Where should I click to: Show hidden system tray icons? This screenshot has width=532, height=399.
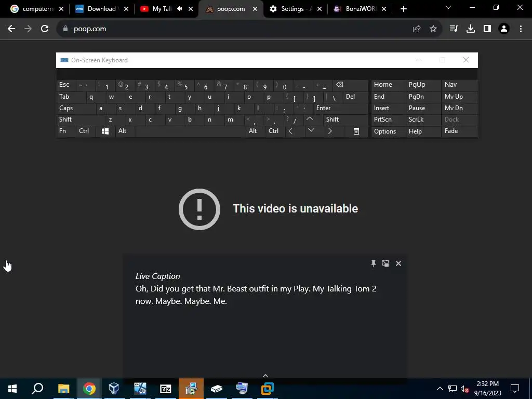pyautogui.click(x=440, y=389)
